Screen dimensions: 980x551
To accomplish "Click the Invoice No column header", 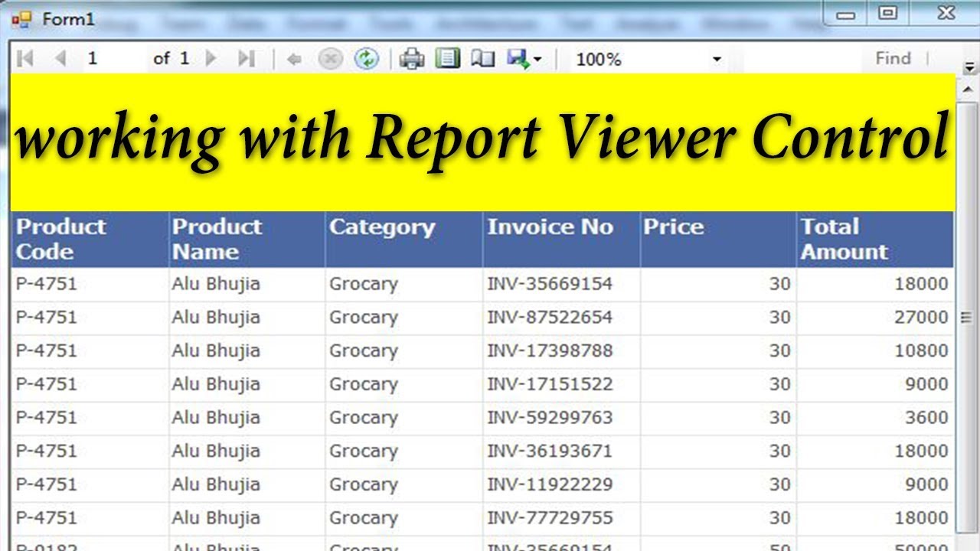I will click(x=562, y=240).
